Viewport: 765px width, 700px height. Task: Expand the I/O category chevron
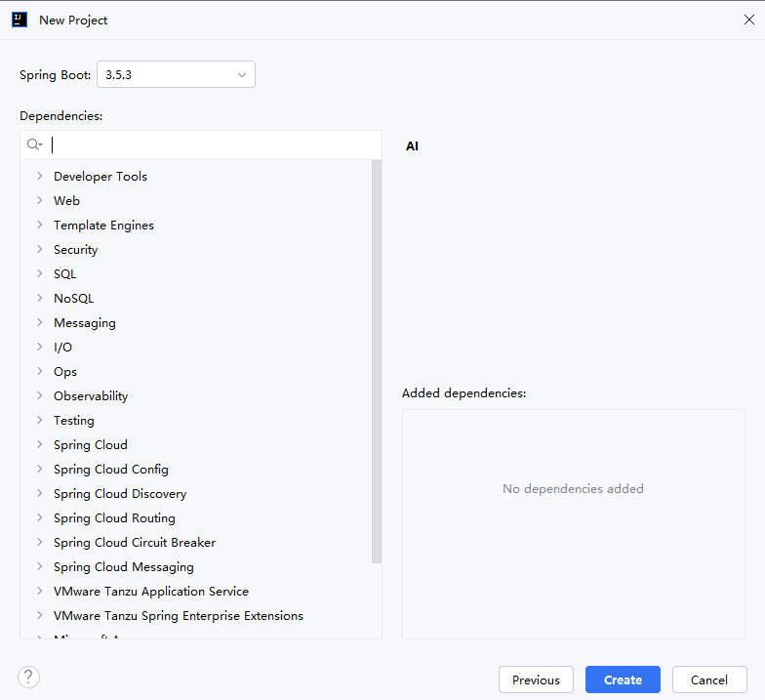pyautogui.click(x=39, y=347)
